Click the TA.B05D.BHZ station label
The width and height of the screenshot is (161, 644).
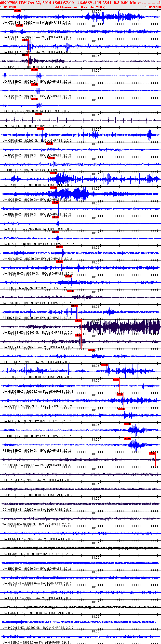[37, 303]
